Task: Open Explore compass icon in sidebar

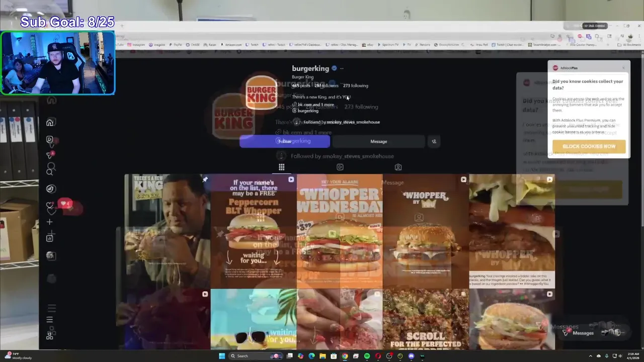Action: click(50, 189)
